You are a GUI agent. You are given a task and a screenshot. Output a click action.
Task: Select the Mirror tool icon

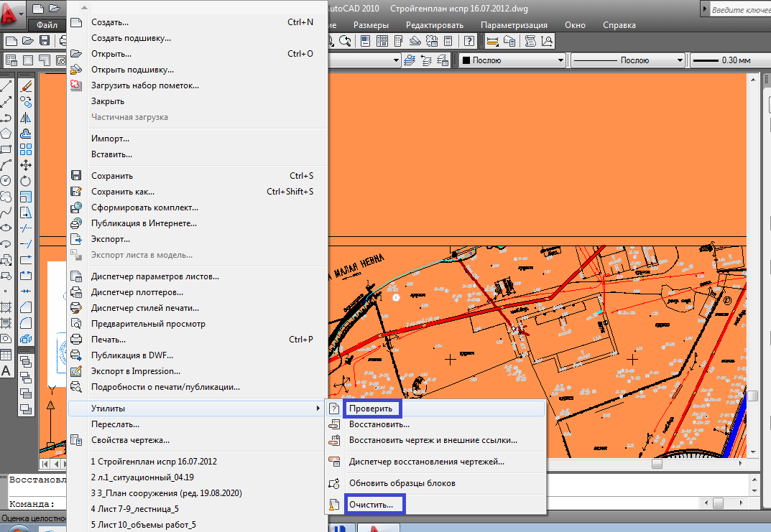point(27,118)
